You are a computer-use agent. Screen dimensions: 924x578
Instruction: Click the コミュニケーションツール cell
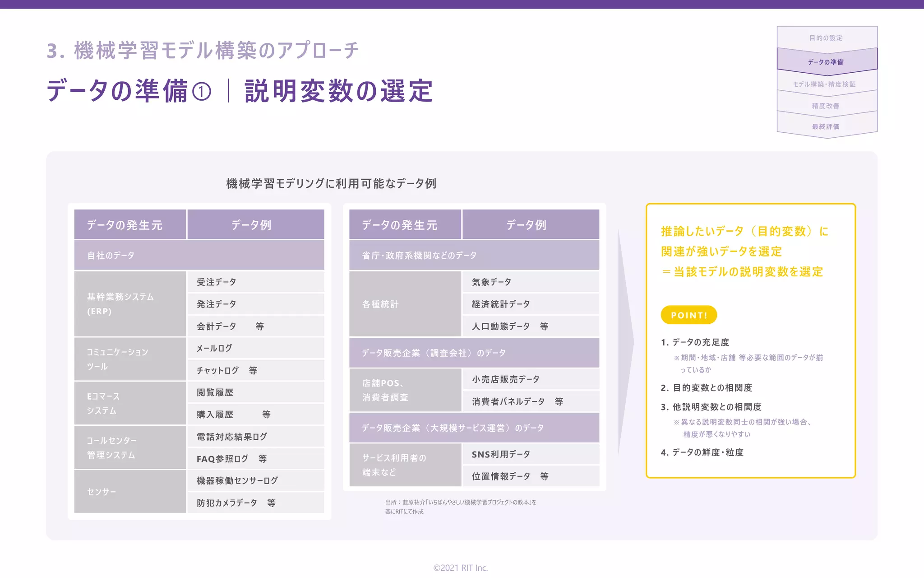point(130,359)
